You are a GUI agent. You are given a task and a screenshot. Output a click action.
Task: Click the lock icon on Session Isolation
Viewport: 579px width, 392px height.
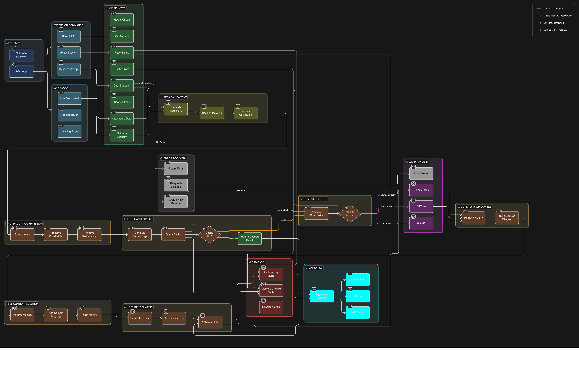click(204, 106)
